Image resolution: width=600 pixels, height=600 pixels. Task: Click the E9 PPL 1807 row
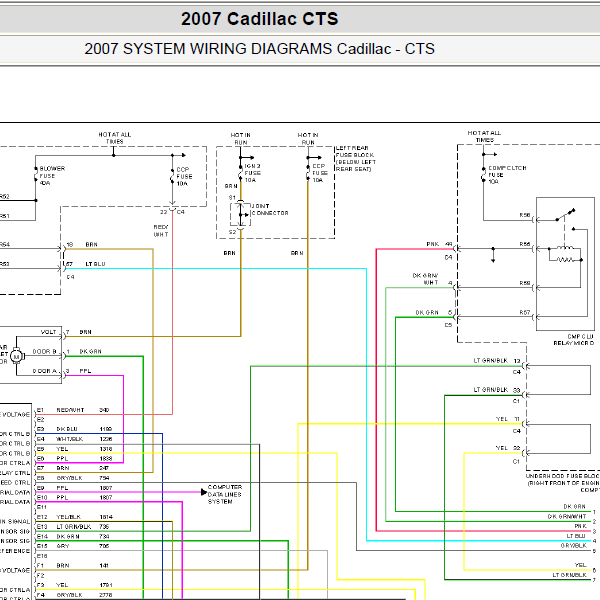click(x=74, y=488)
